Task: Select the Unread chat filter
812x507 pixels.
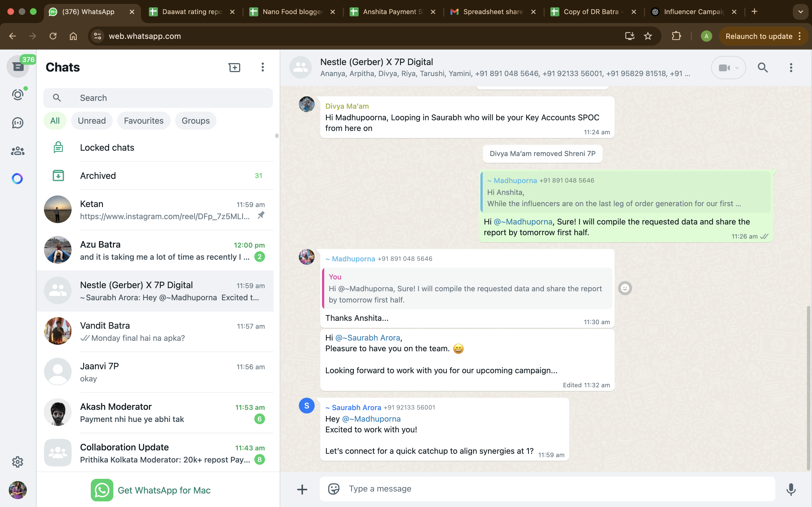Action: [x=92, y=121]
